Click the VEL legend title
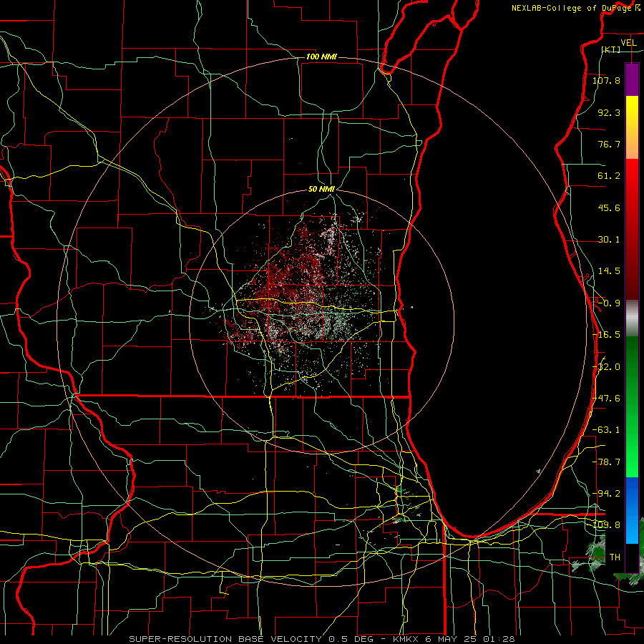Image resolution: width=644 pixels, height=644 pixels. coord(628,43)
